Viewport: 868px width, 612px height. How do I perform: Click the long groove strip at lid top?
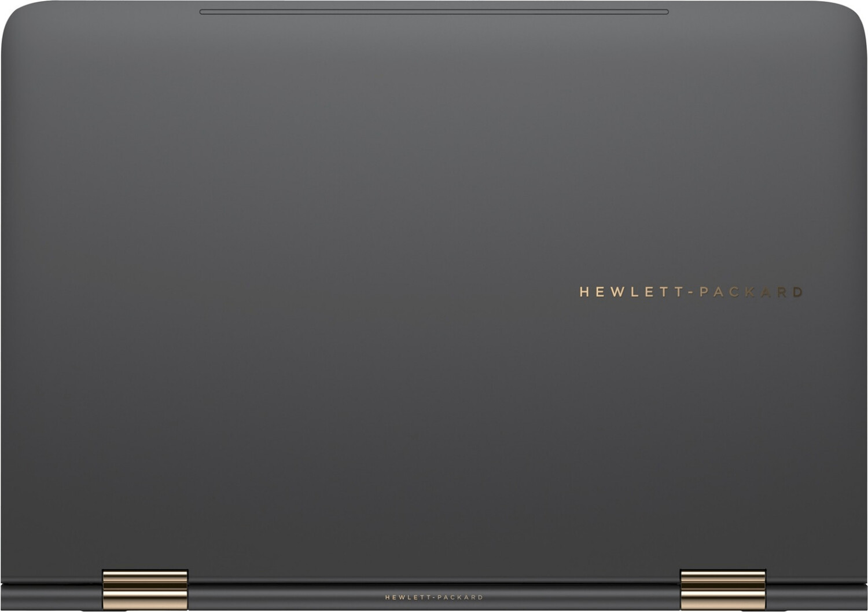click(434, 12)
